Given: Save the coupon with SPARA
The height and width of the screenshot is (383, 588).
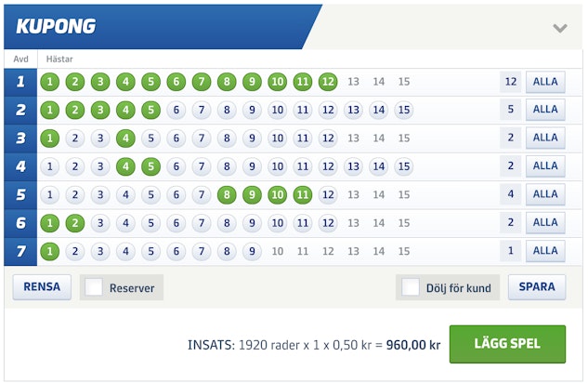Looking at the screenshot, I should pos(537,287).
